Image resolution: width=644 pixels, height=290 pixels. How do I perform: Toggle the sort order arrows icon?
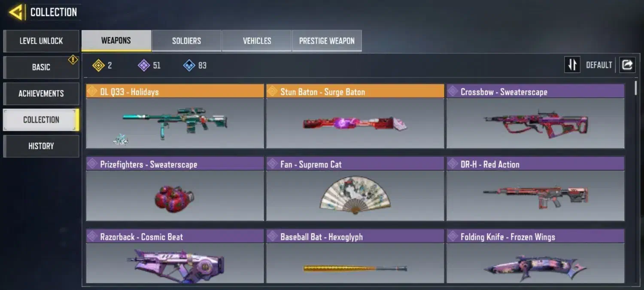pyautogui.click(x=572, y=65)
